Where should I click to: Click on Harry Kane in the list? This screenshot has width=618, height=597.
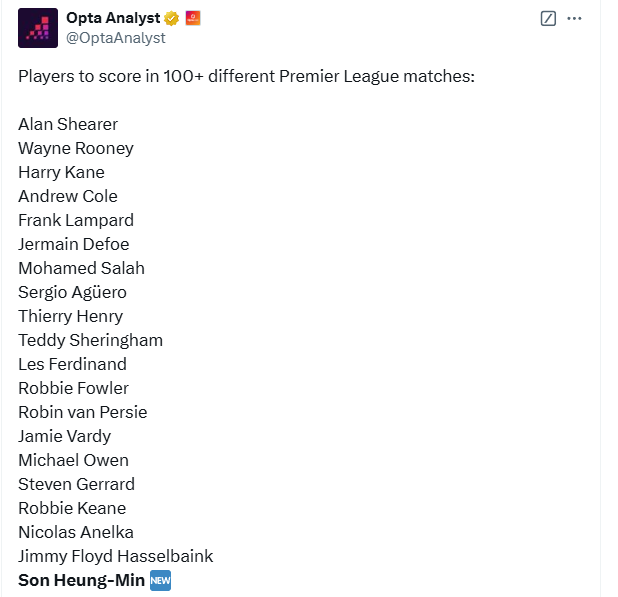click(x=61, y=172)
